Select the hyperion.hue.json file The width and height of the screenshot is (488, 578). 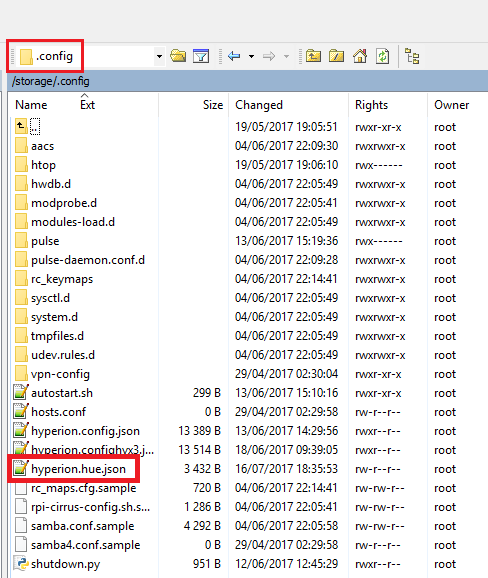[x=79, y=469]
